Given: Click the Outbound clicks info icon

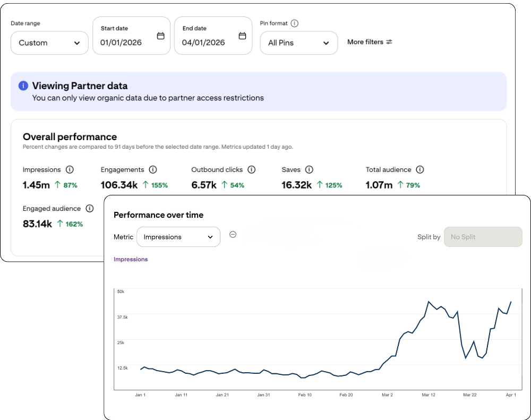Looking at the screenshot, I should tap(251, 170).
